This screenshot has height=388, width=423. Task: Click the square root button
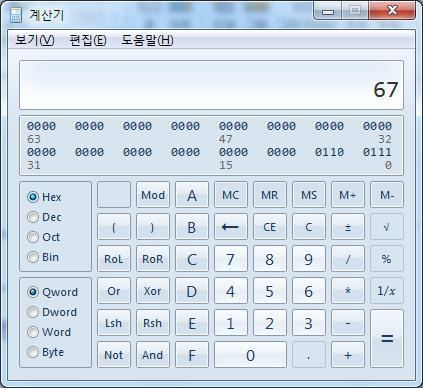click(387, 227)
